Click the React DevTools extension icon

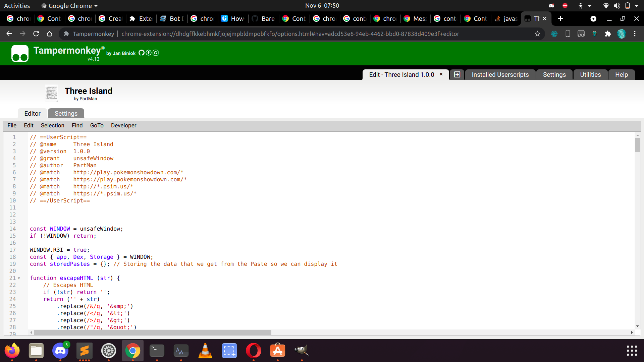(554, 34)
